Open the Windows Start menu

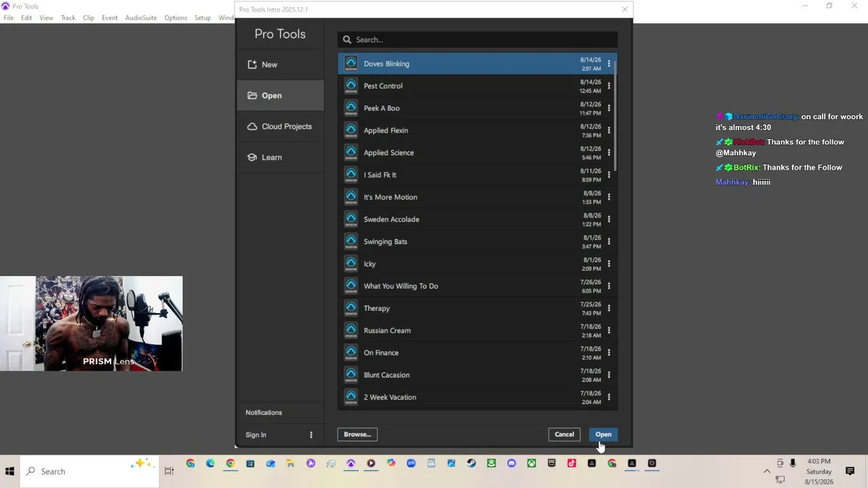tap(9, 471)
